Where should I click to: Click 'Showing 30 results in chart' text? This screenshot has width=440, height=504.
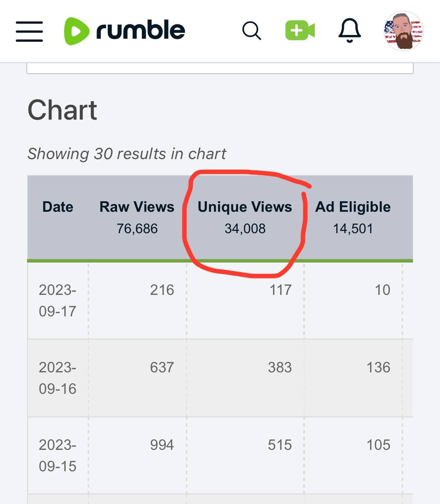pos(127,154)
